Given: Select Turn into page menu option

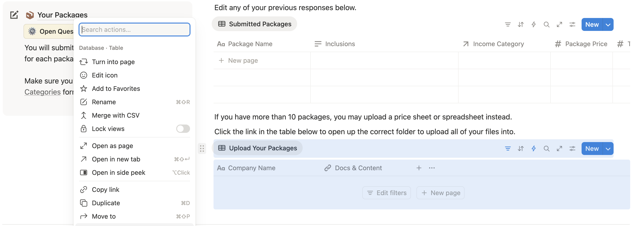Looking at the screenshot, I should pos(113,62).
